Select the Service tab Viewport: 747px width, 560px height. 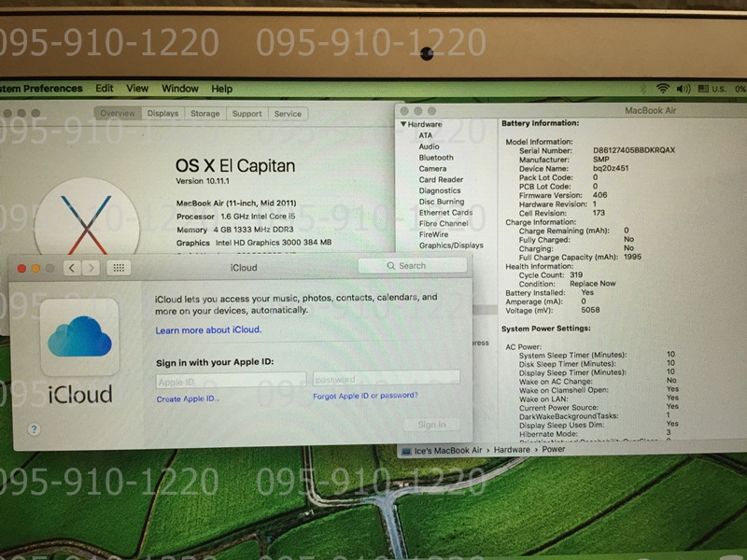(288, 114)
